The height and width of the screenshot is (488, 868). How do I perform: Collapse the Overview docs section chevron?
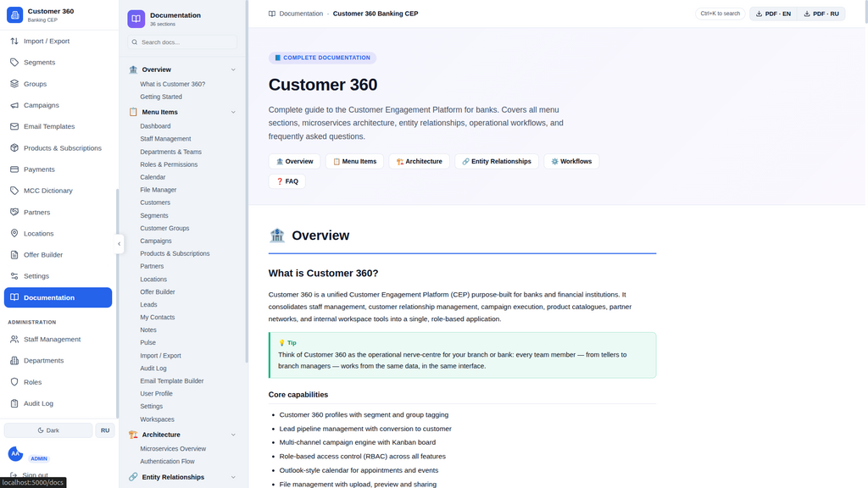tap(233, 69)
